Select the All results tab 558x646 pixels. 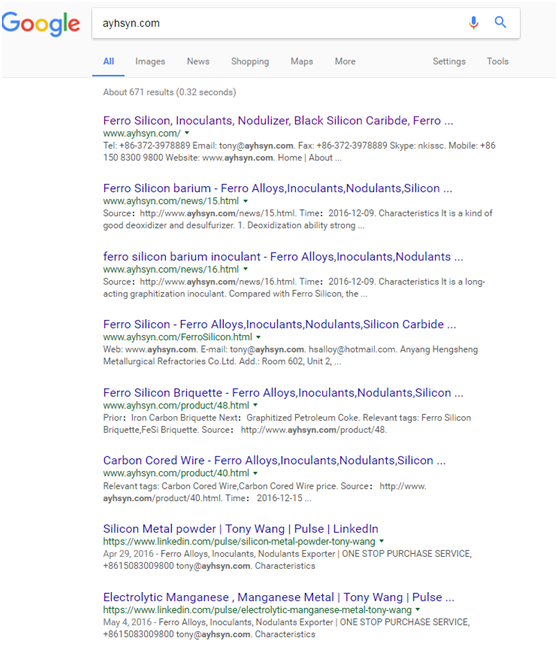tap(108, 61)
